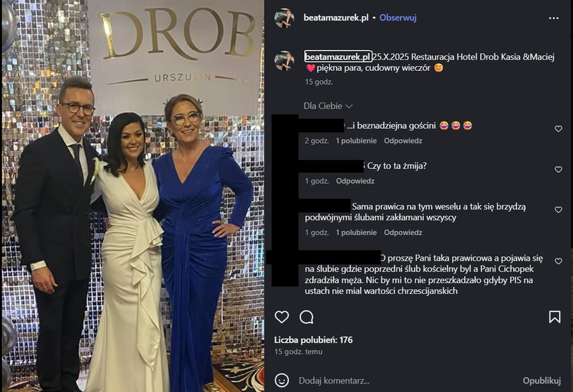Screen dimensions: 573x392
Task: Like the 'proszę Pani taka prawicowa' comment
Action: click(558, 261)
